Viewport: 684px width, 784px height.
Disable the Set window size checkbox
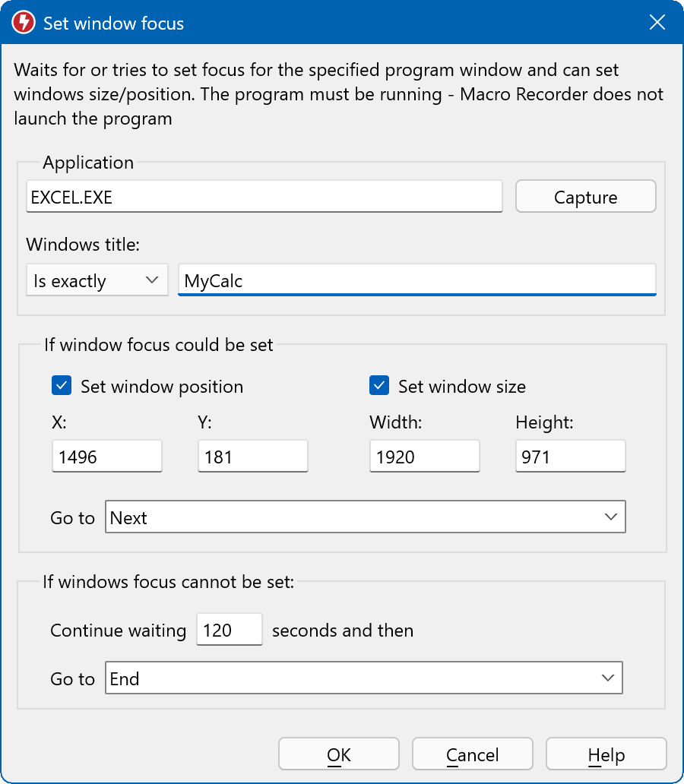(378, 386)
